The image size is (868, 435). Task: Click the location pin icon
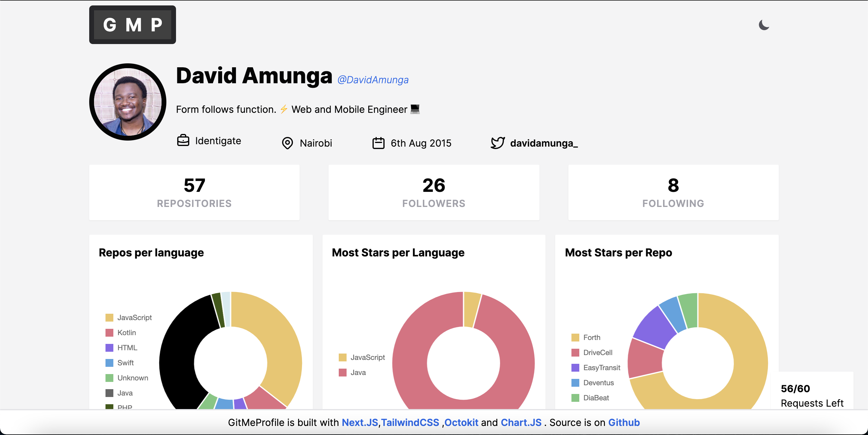click(x=287, y=143)
